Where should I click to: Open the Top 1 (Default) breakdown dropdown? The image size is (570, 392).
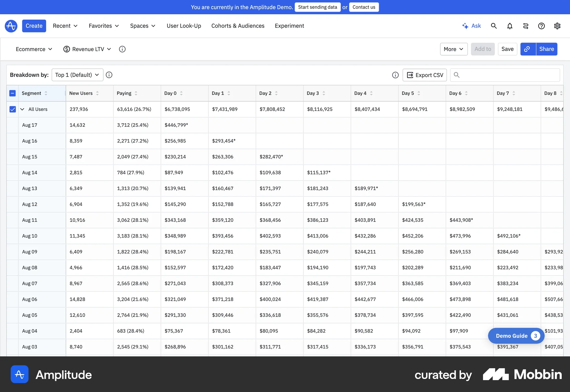[x=77, y=75]
